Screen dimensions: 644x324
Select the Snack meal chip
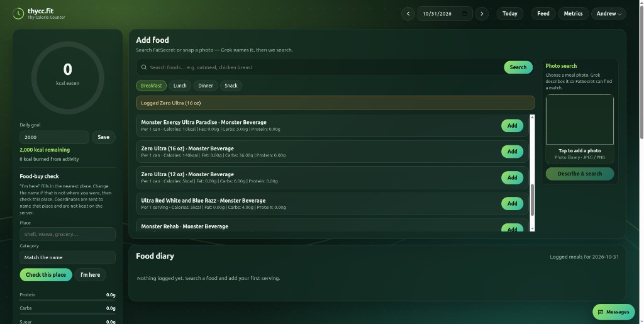[x=231, y=86]
